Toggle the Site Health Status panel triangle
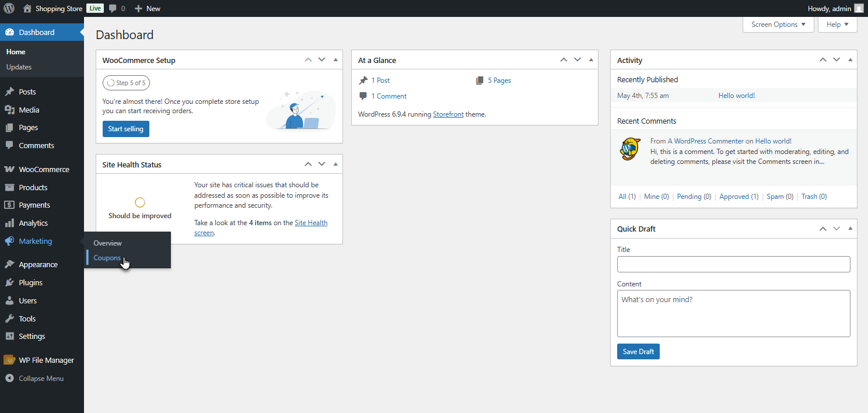 tap(335, 164)
